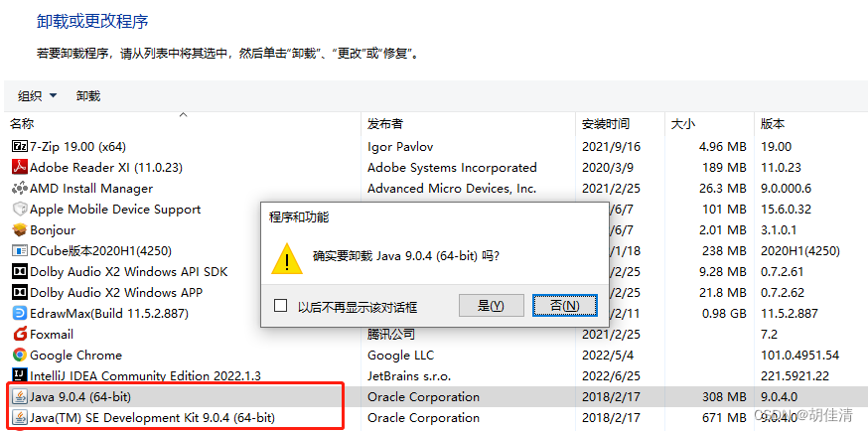The image size is (868, 431).
Task: Click publisher JetBrains s.r.o.
Action: 409,375
